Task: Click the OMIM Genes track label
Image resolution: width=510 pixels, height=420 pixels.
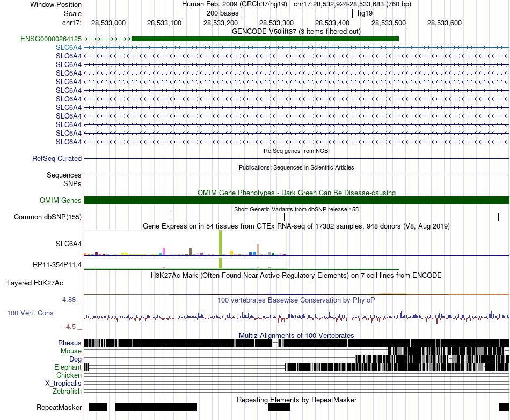Action: [x=61, y=200]
